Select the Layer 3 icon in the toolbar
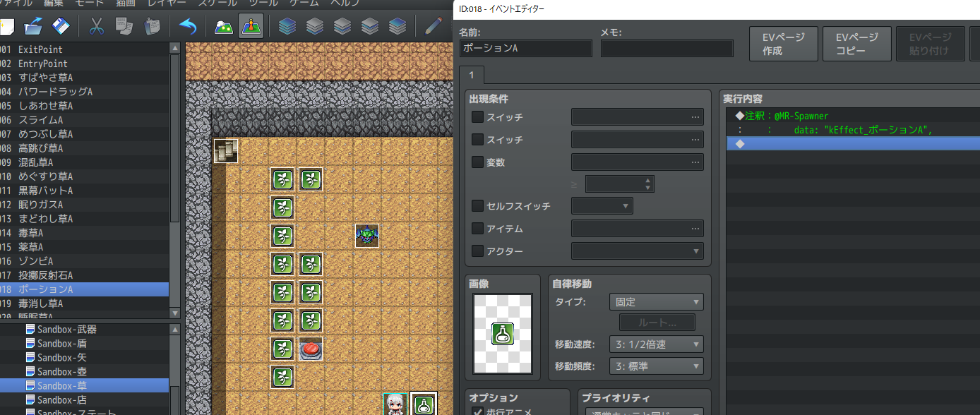 coord(369,26)
